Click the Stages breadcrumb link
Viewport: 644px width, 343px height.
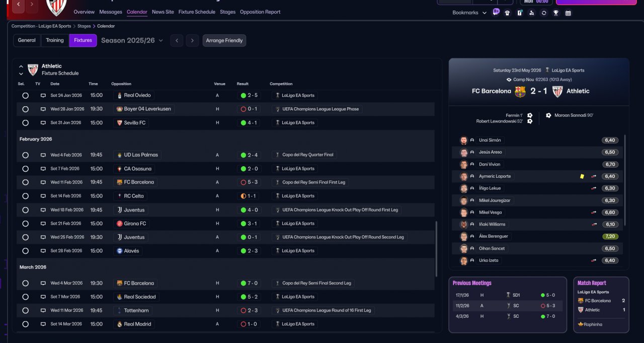pos(84,26)
